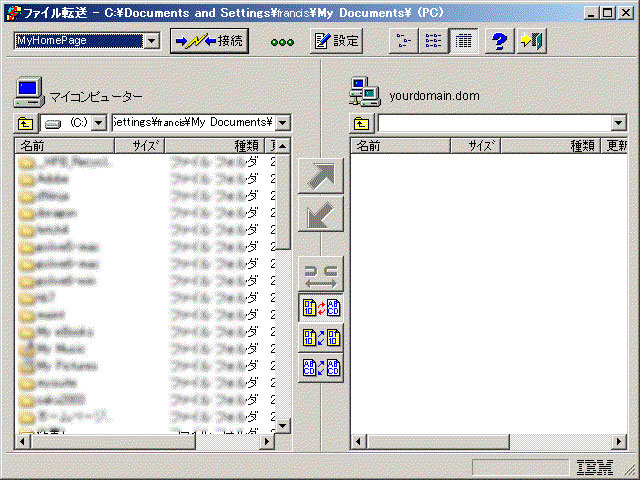Select automatic binary/ASCII transfer mode
The image size is (640, 480).
tap(321, 306)
